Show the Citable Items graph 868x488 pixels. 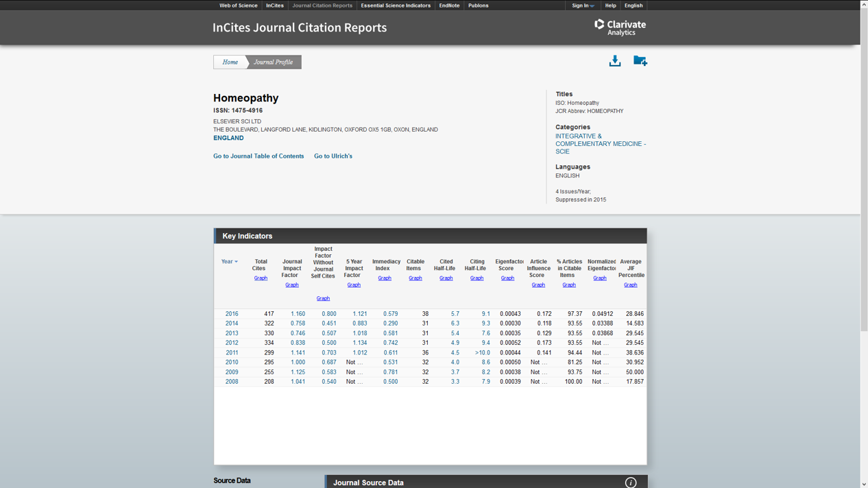coord(415,278)
